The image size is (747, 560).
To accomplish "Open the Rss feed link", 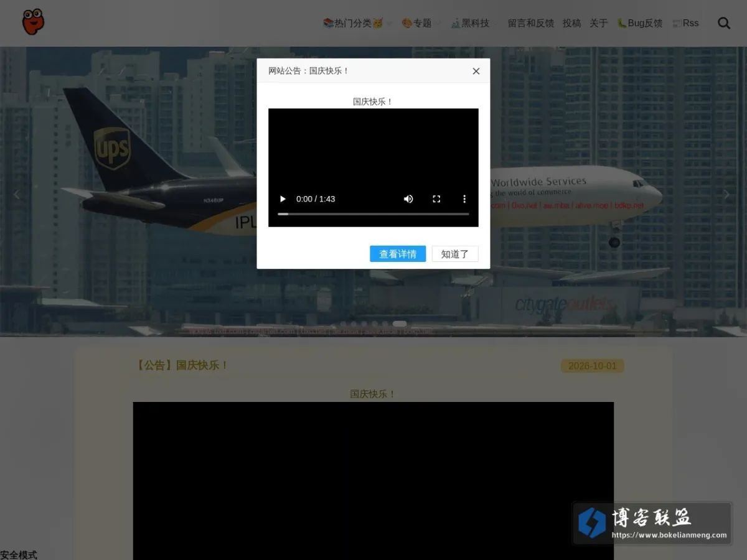I will coord(685,23).
